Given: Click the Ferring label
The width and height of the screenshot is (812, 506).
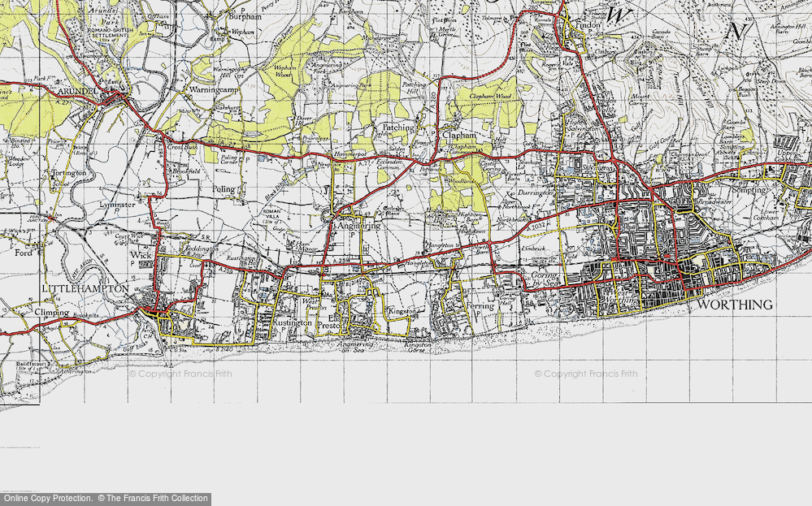Looking at the screenshot, I should pyautogui.click(x=481, y=307).
